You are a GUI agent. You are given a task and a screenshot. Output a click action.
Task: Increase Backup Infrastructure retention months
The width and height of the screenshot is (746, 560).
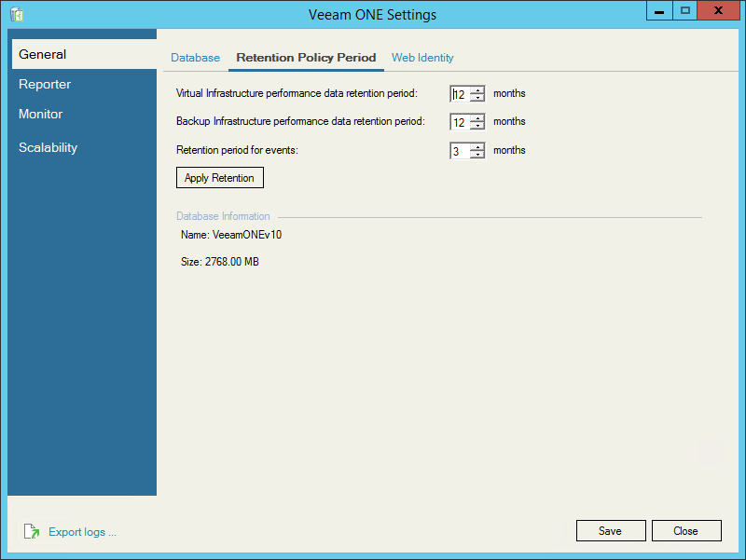[477, 118]
